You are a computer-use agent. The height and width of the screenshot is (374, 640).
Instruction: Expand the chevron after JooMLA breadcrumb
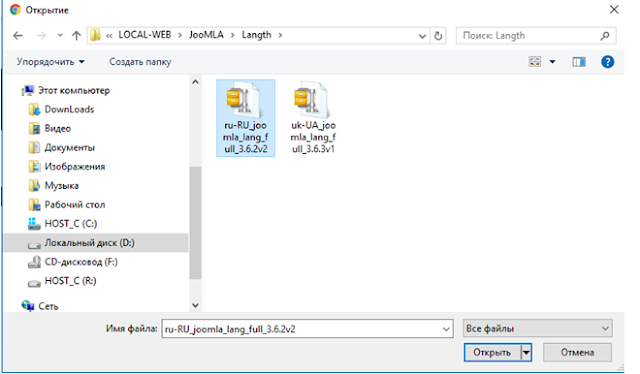coord(233,35)
